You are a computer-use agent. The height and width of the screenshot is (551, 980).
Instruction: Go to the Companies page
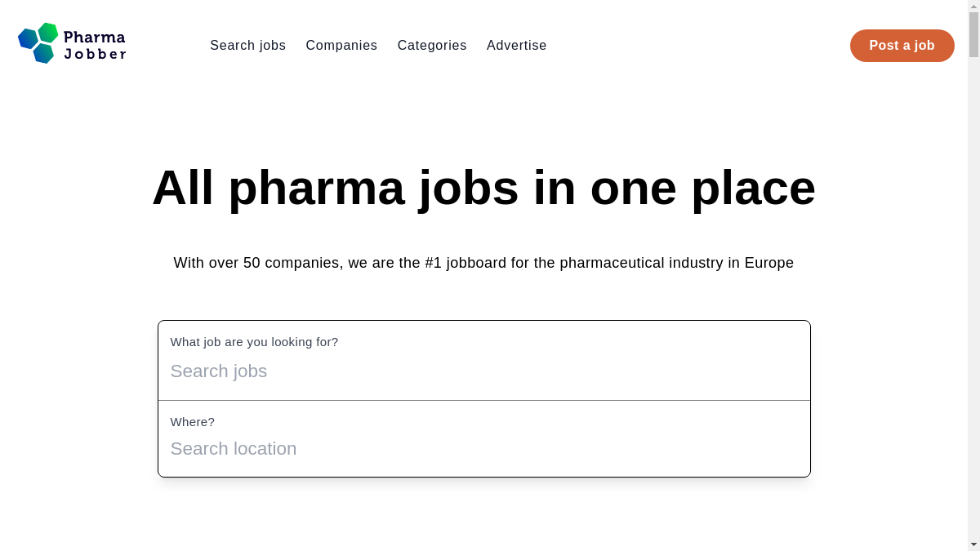tap(341, 46)
